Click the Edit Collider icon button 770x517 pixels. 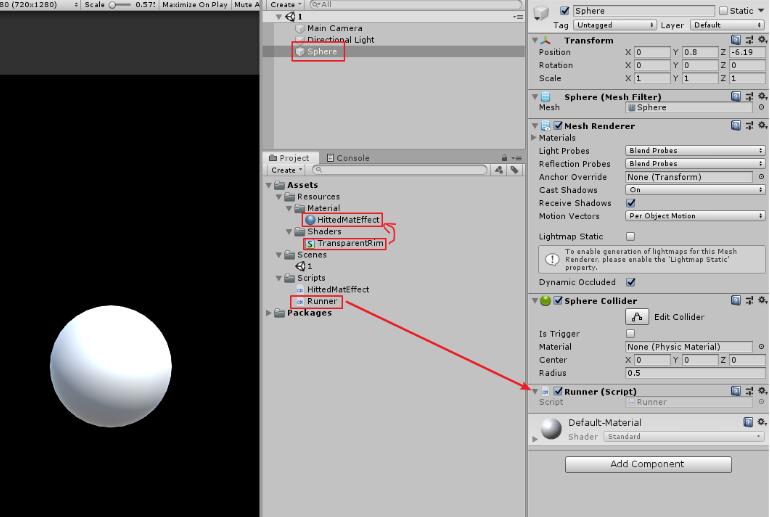[x=637, y=317]
